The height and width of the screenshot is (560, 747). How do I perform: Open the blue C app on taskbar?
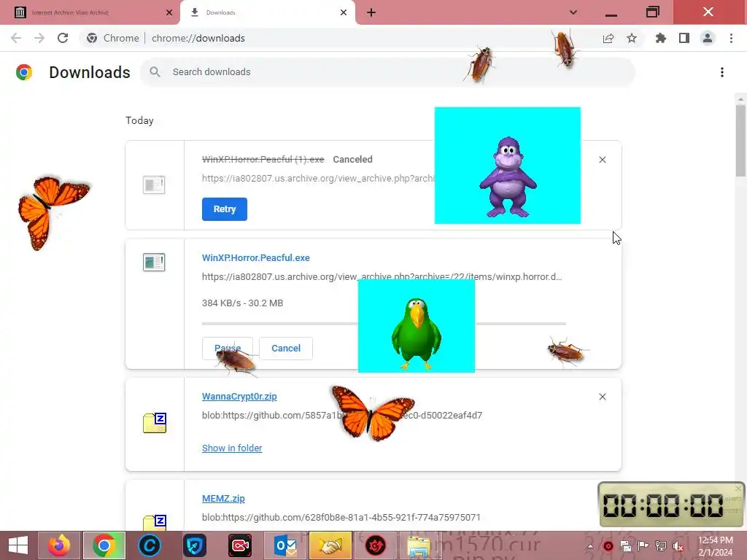[x=149, y=545]
